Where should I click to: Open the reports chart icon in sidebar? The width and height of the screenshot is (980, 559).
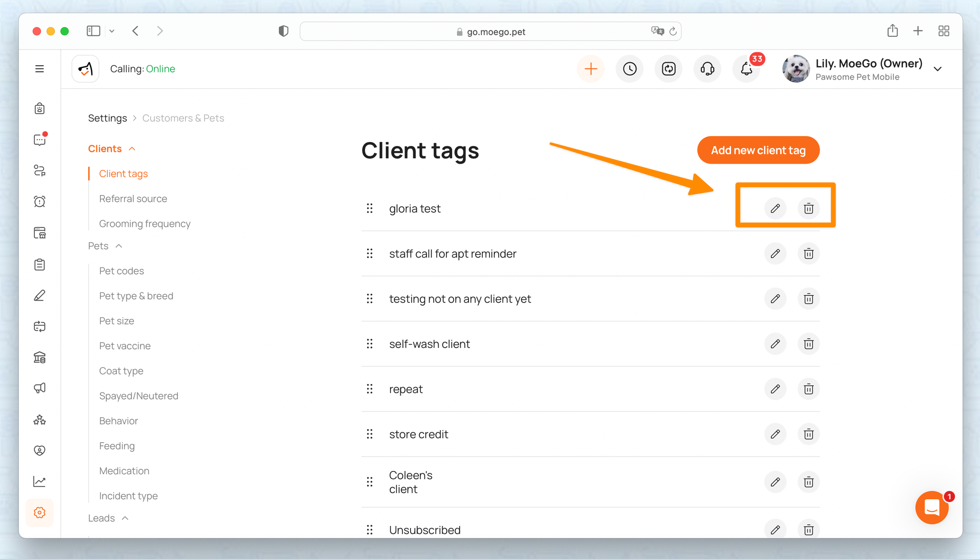(40, 482)
